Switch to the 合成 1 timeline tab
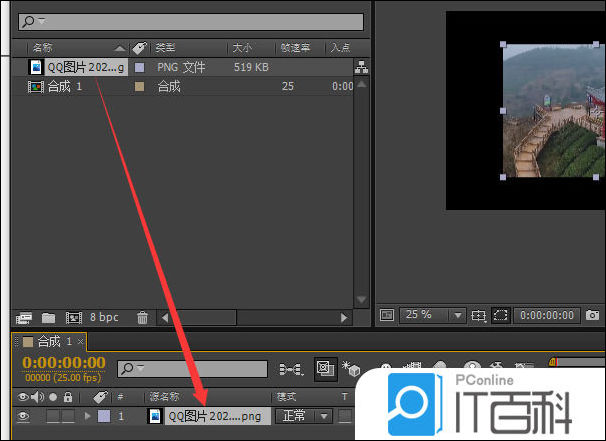 (49, 341)
